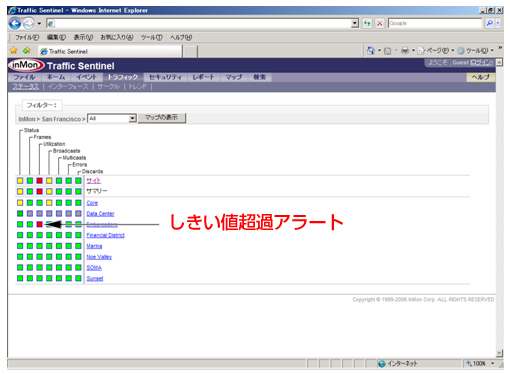The image size is (510, 374).
Task: Open the サイト link
Action: coord(94,181)
